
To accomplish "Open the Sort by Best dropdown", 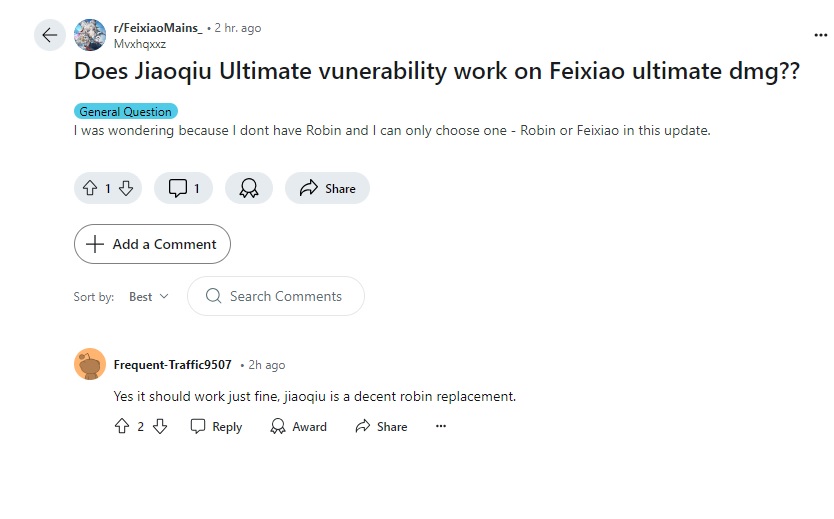I will (x=149, y=296).
